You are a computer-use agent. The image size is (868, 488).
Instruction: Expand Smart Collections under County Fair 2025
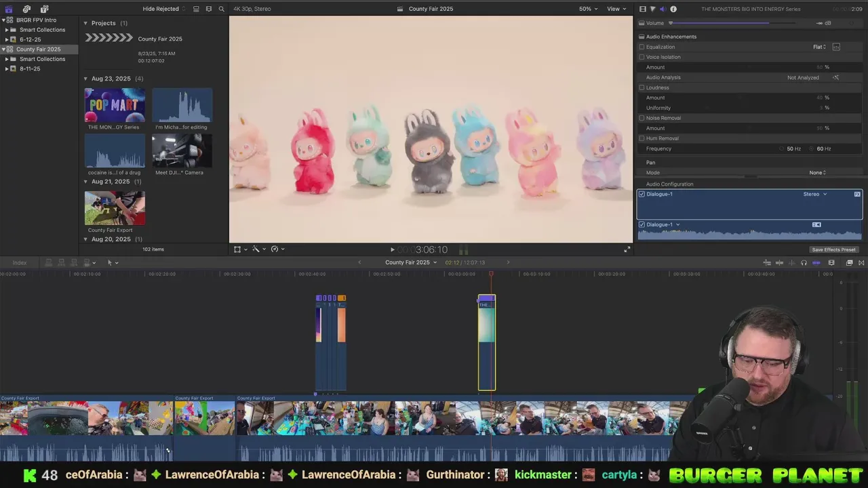point(7,59)
